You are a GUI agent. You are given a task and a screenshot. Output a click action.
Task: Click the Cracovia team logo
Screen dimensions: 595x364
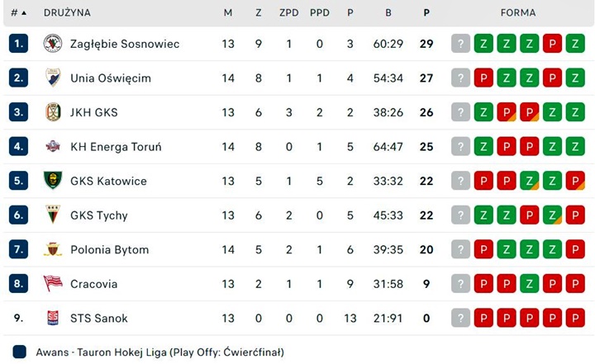(53, 284)
